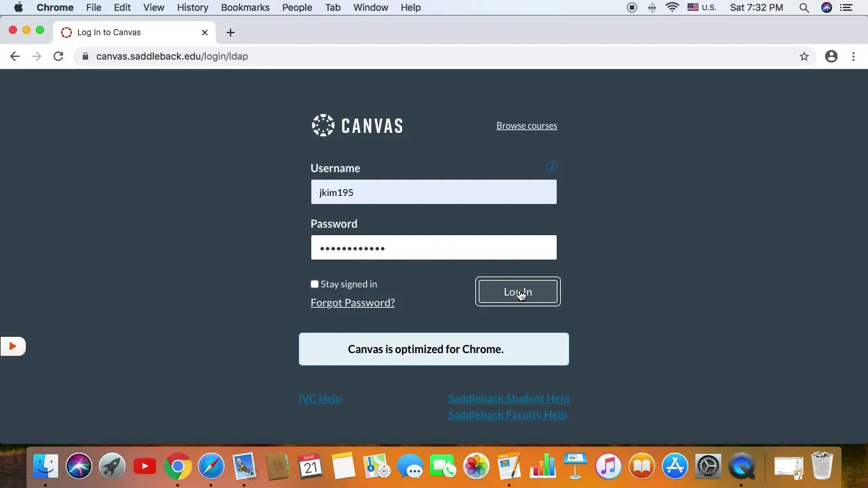The width and height of the screenshot is (868, 488).
Task: Open Google Chrome from the Dock
Action: pos(178,466)
